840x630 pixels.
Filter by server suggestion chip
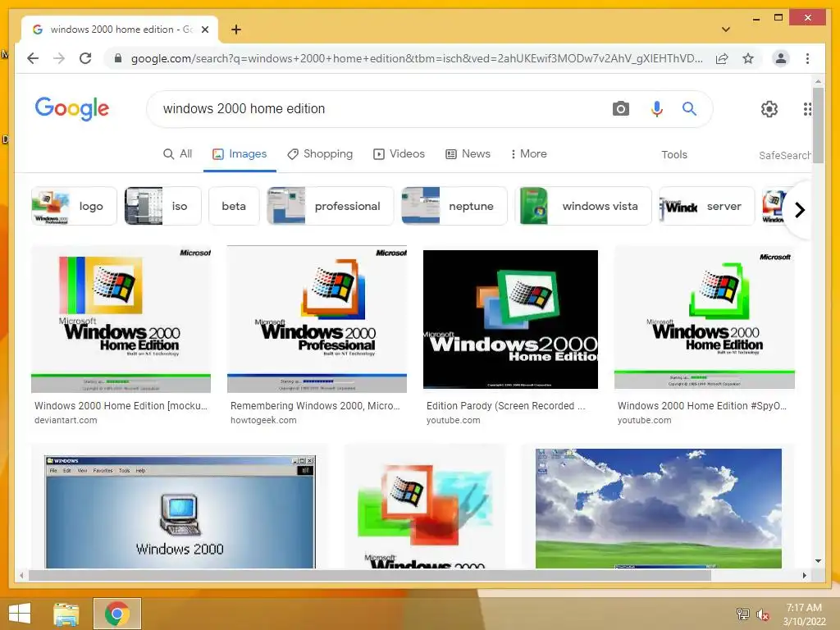pos(706,206)
